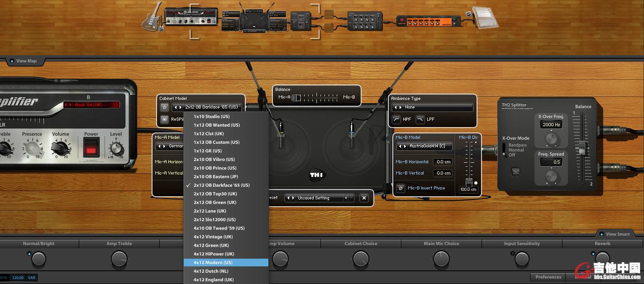Click the ReSPiRe icon button
This screenshot has width=644, height=284.
[x=164, y=119]
